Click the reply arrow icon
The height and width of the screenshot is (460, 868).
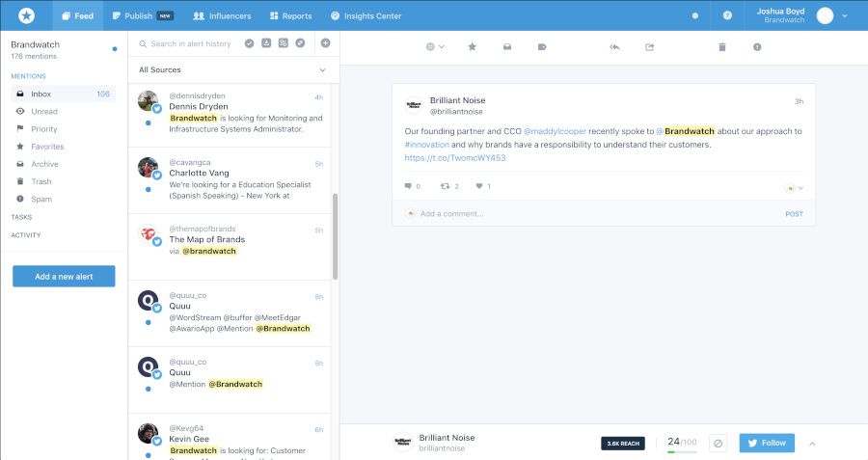[614, 46]
